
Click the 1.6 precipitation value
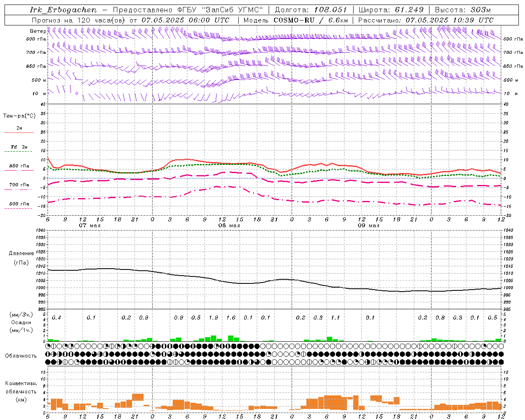pyautogui.click(x=231, y=318)
